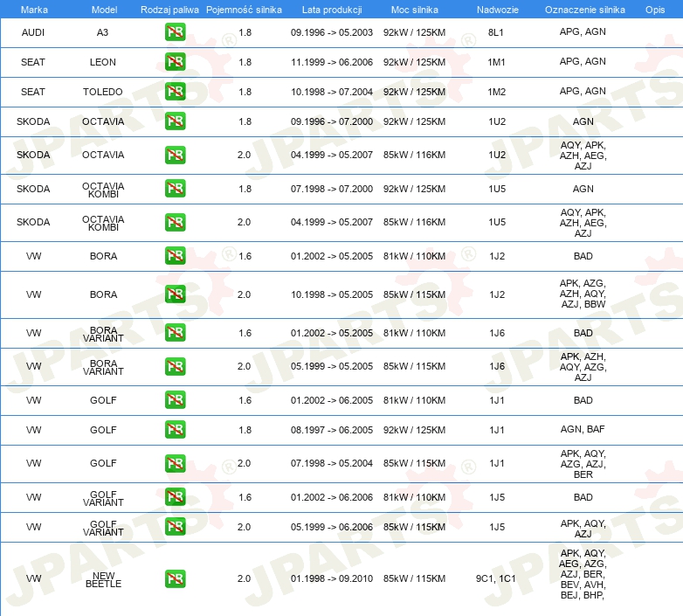Screen dimensions: 683x616
Task: Click production dates 09.1996 -> 05.2003
Action: tap(332, 32)
